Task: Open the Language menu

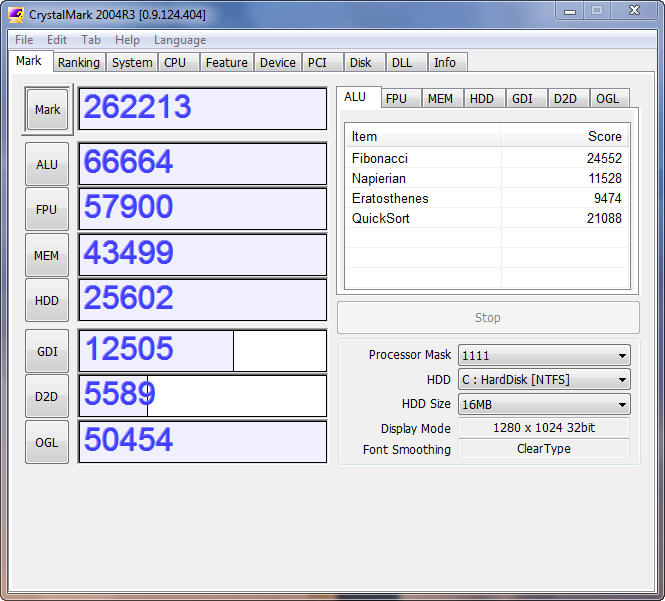Action: coord(180,40)
